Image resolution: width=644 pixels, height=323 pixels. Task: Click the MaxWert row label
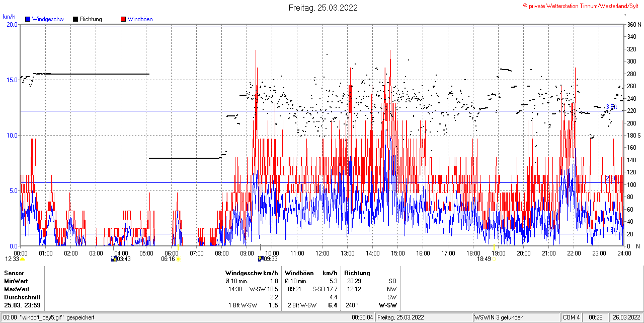click(x=17, y=289)
